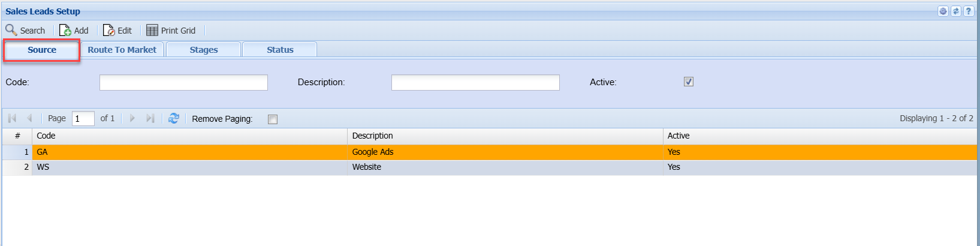The image size is (980, 246).
Task: Switch to the Route To Market tab
Action: click(x=122, y=50)
